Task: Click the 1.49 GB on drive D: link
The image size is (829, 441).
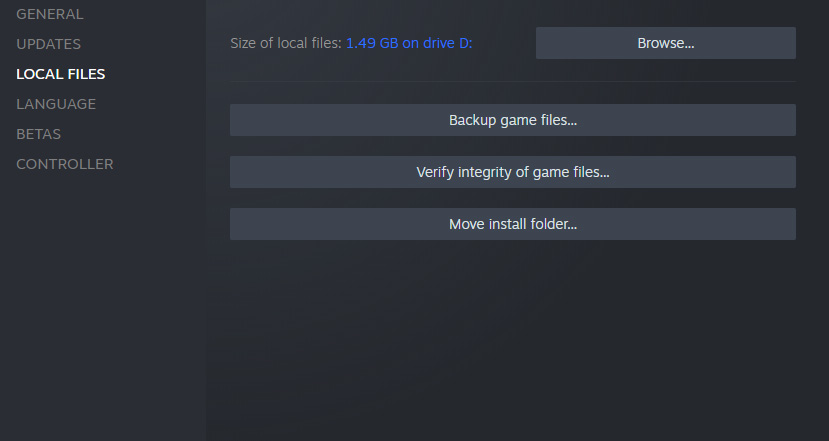Action: click(x=409, y=43)
